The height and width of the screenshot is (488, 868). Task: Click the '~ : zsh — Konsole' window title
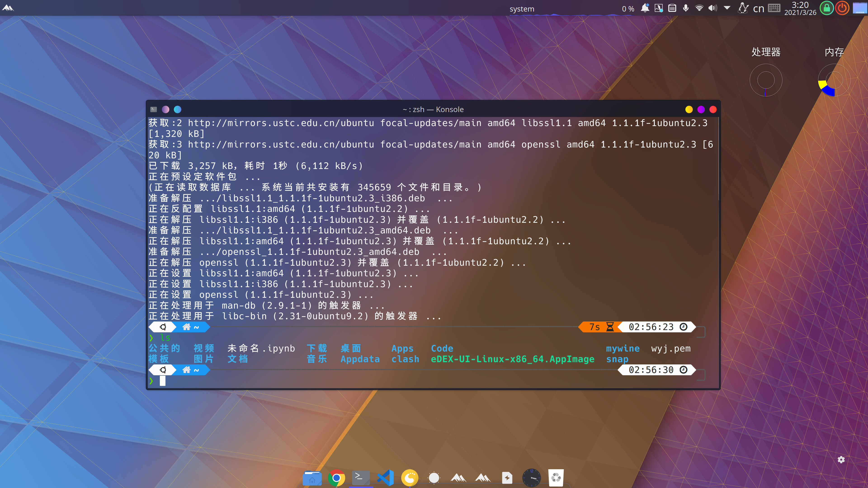pos(433,109)
